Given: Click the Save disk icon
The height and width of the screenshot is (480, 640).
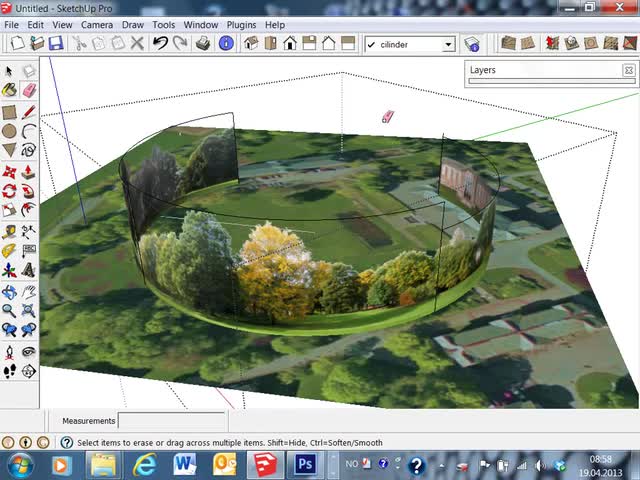Looking at the screenshot, I should click(56, 44).
